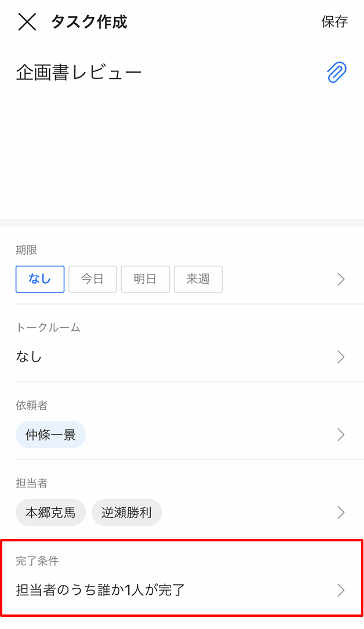Set deadline to 明日
The width and height of the screenshot is (364, 629).
145,279
